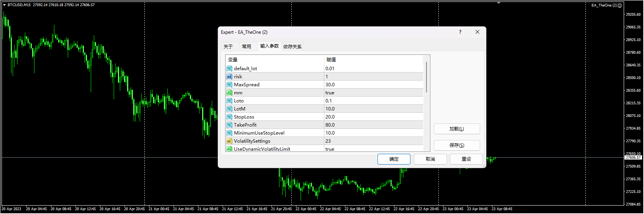This screenshot has width=644, height=214.
Task: Click the MaxSpread variable icon
Action: pyautogui.click(x=229, y=85)
